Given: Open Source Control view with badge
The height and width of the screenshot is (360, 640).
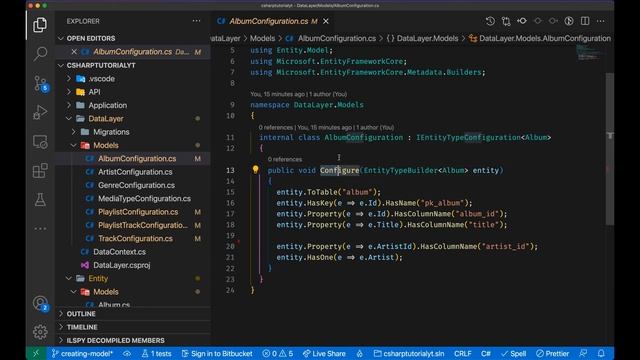Looking at the screenshot, I should click(x=40, y=83).
